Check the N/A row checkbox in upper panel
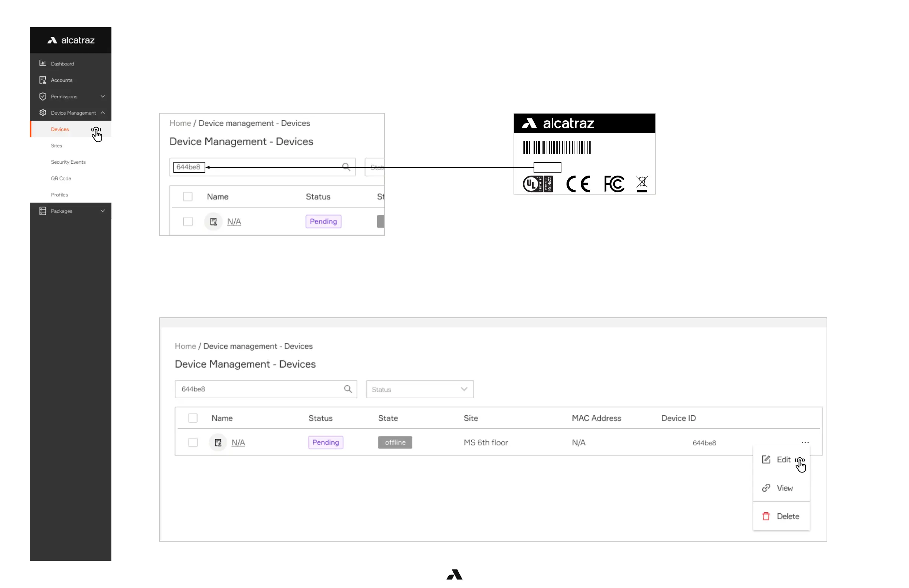The height and width of the screenshot is (588, 909). click(x=188, y=222)
